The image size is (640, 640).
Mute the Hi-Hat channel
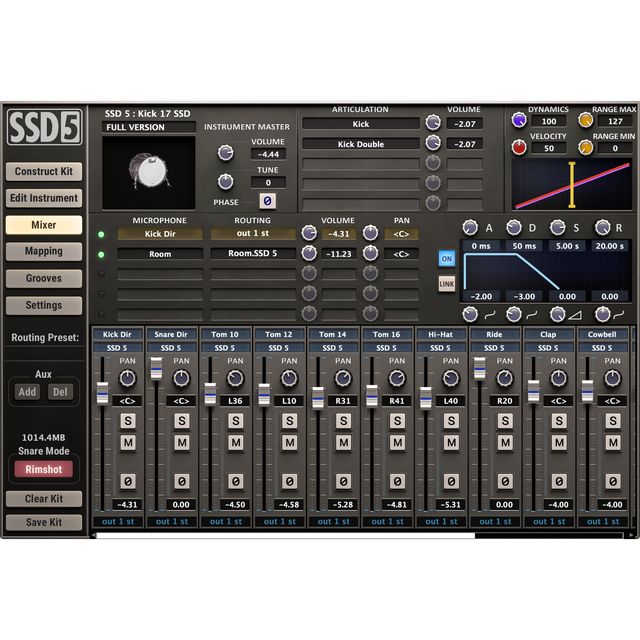(x=451, y=442)
